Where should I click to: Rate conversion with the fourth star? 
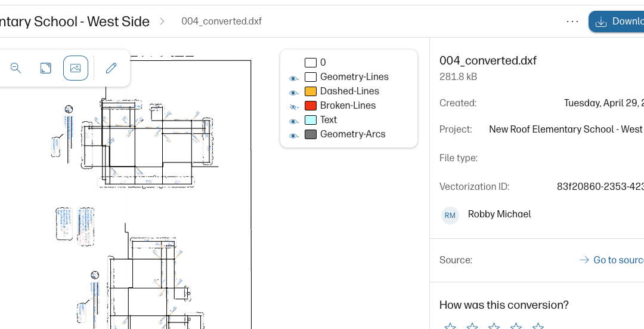point(516,327)
